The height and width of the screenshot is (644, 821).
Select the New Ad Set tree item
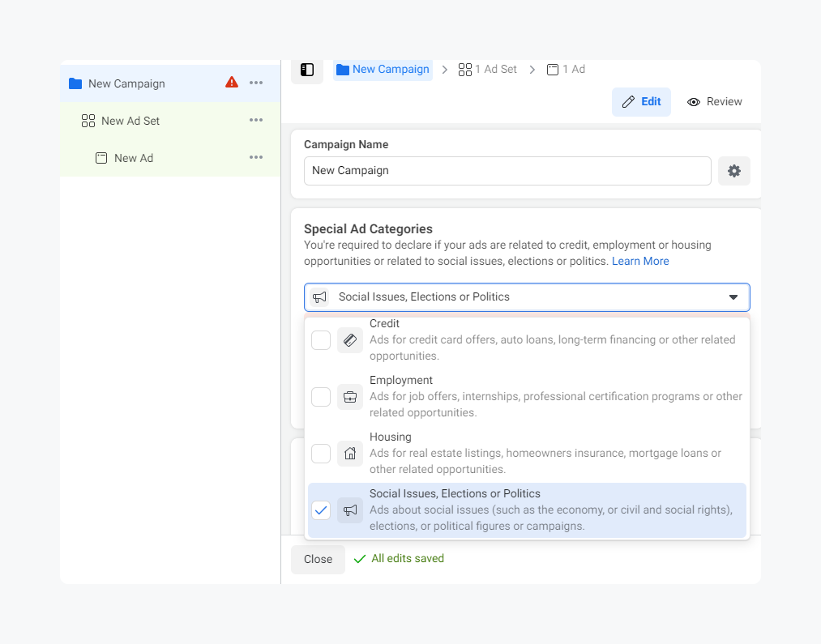tap(130, 121)
